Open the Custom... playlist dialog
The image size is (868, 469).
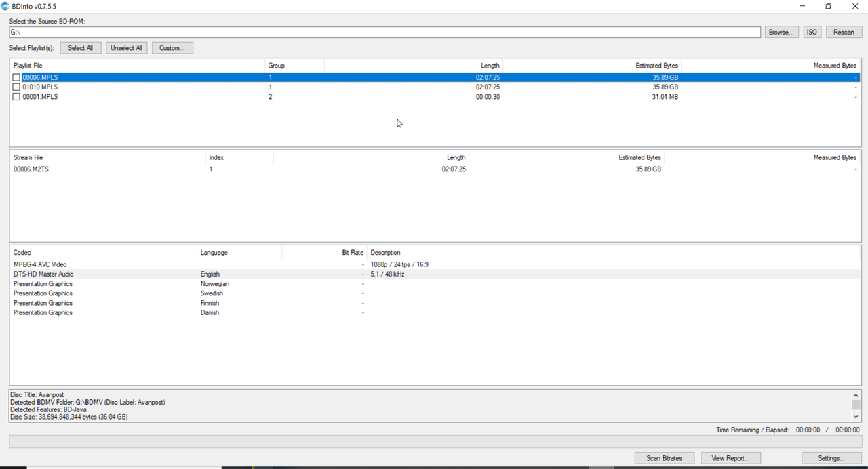[172, 48]
